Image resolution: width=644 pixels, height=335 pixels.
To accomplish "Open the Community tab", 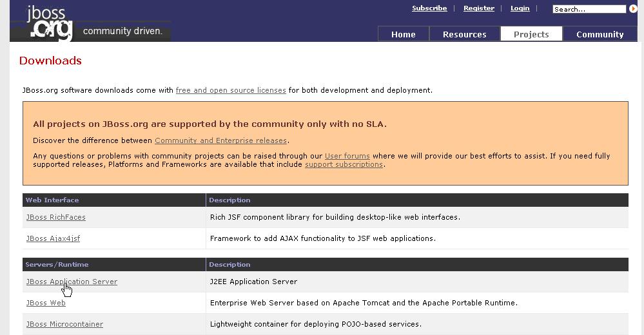I will click(600, 34).
